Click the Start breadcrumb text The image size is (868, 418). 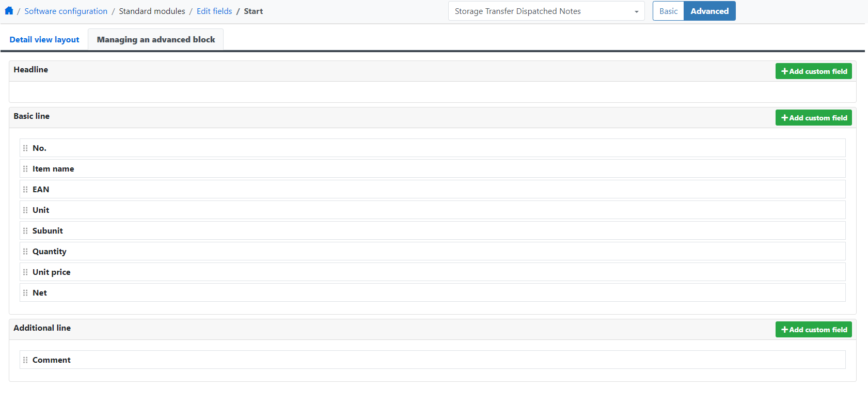pyautogui.click(x=253, y=11)
